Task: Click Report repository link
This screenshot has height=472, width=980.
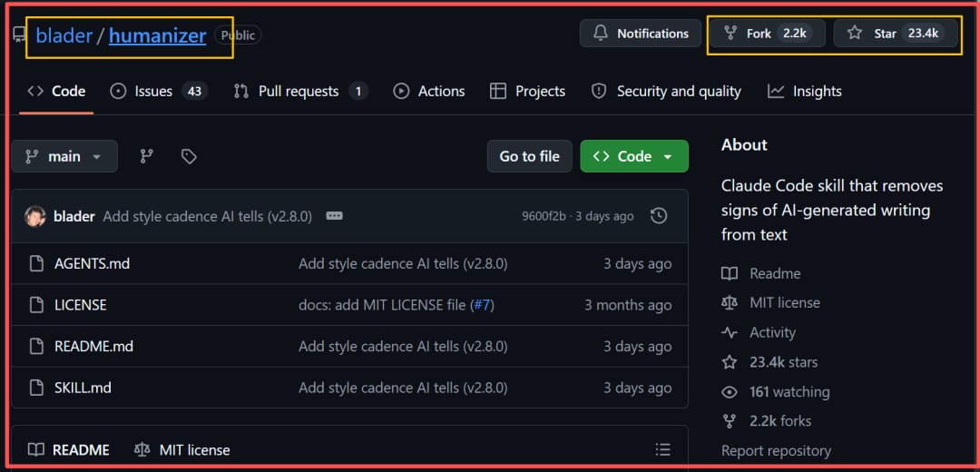Action: coord(776,451)
